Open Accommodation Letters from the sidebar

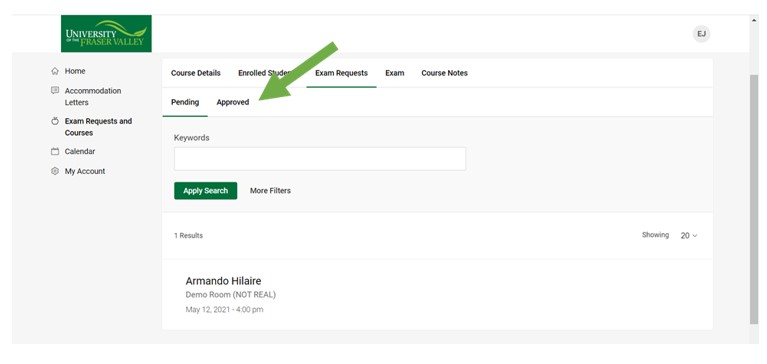(93, 96)
